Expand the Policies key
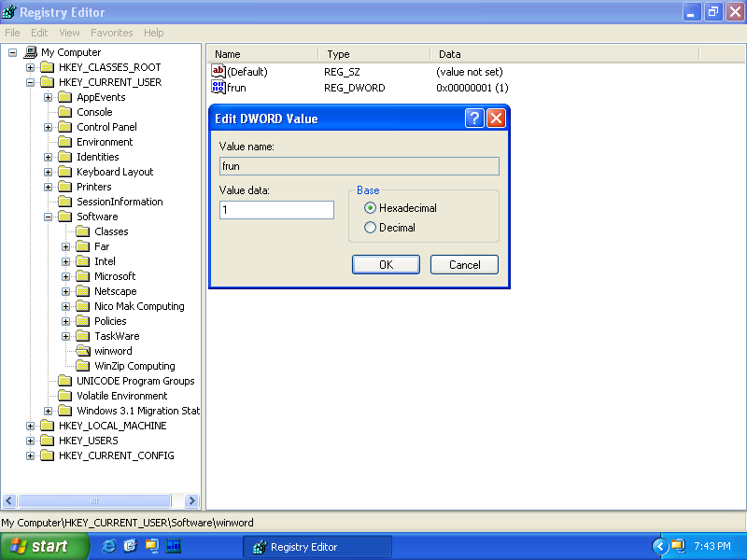Screen dimensions: 747x560 tap(65, 321)
